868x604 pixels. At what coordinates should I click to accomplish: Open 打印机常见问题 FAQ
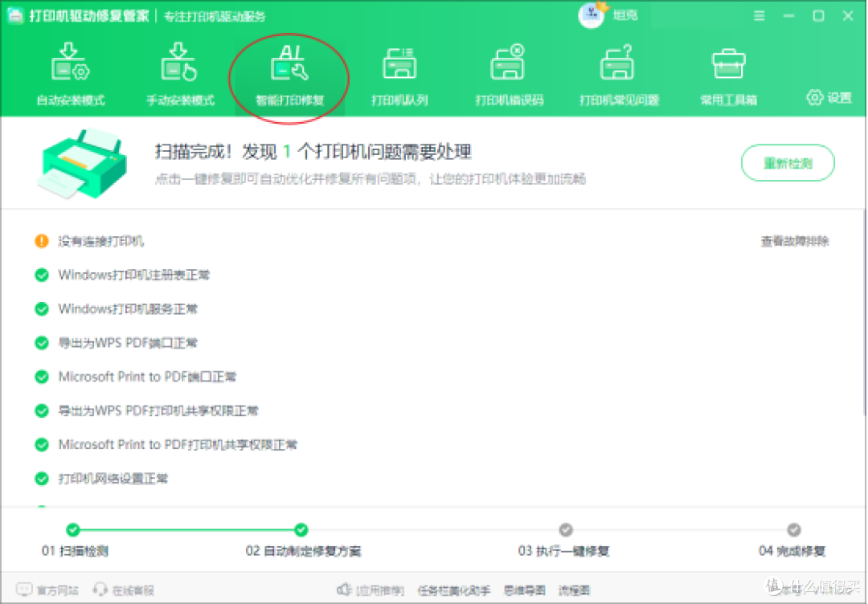coord(618,75)
